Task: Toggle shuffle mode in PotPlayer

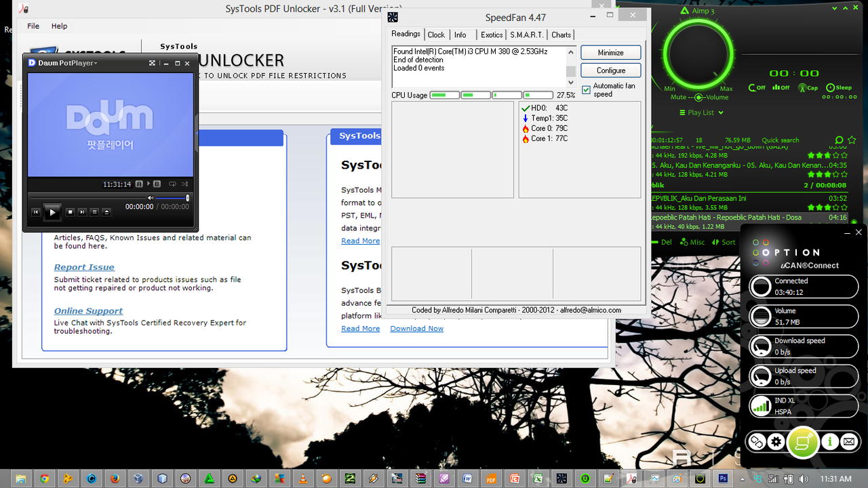Action: 186,184
